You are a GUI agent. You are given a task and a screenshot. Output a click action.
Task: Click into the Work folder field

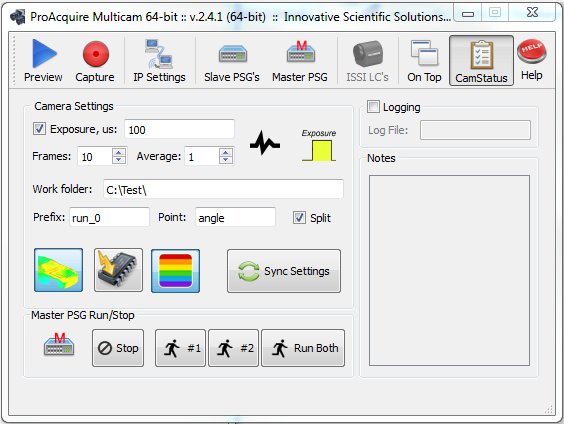coord(223,189)
